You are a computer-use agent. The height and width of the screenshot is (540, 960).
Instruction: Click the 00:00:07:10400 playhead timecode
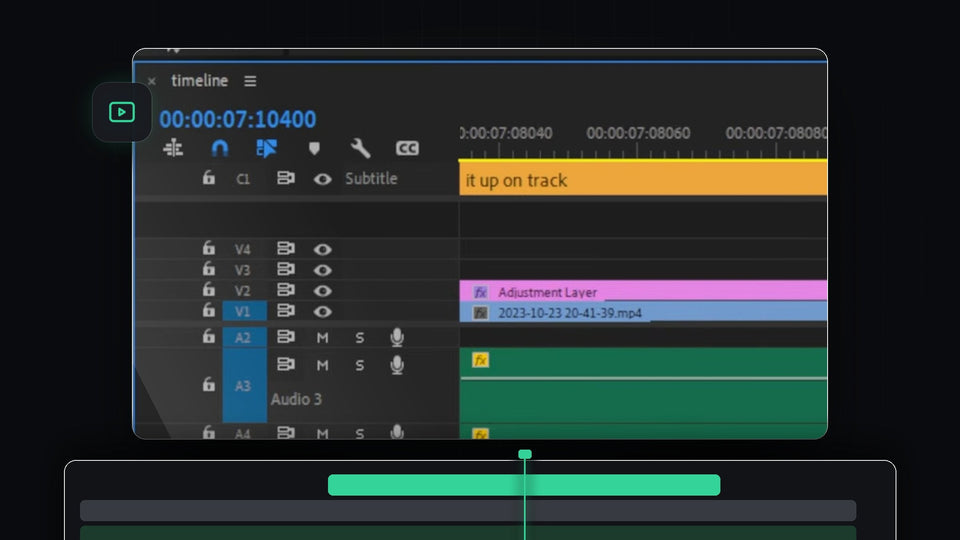click(x=238, y=119)
